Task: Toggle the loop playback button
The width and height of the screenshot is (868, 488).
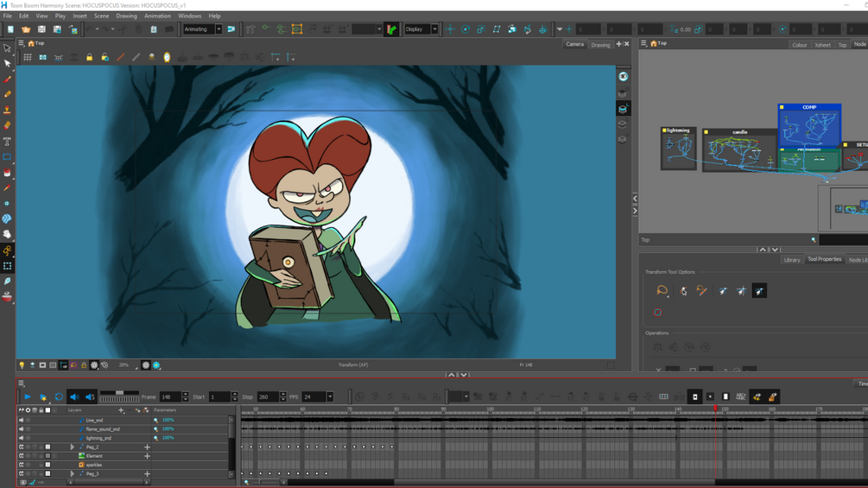Action: click(x=59, y=396)
